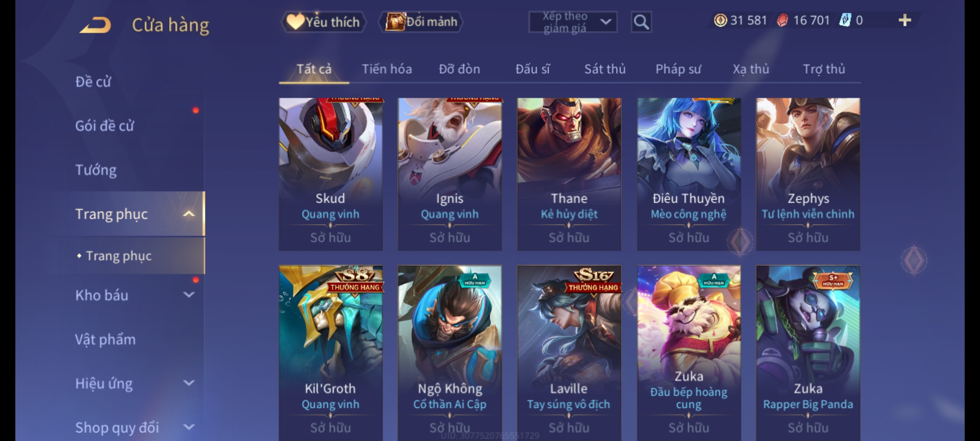The height and width of the screenshot is (441, 980).
Task: Open Yêu thích favorites heart button
Action: (323, 22)
